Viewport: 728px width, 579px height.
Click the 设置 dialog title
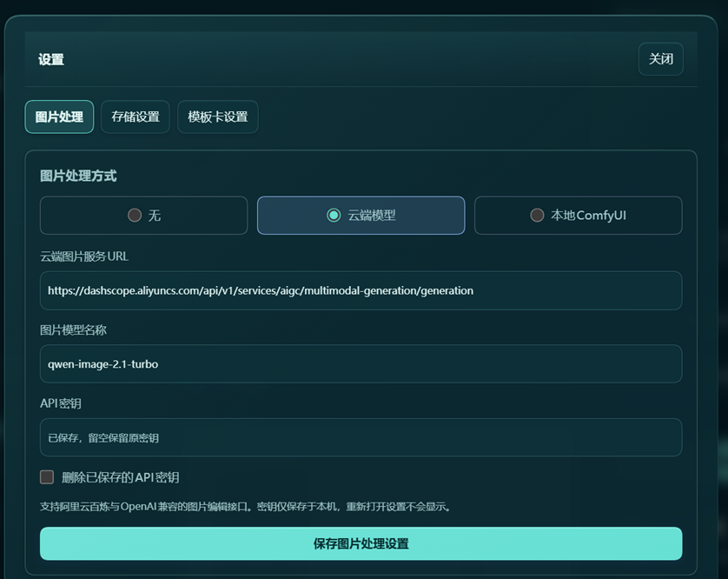pyautogui.click(x=51, y=59)
